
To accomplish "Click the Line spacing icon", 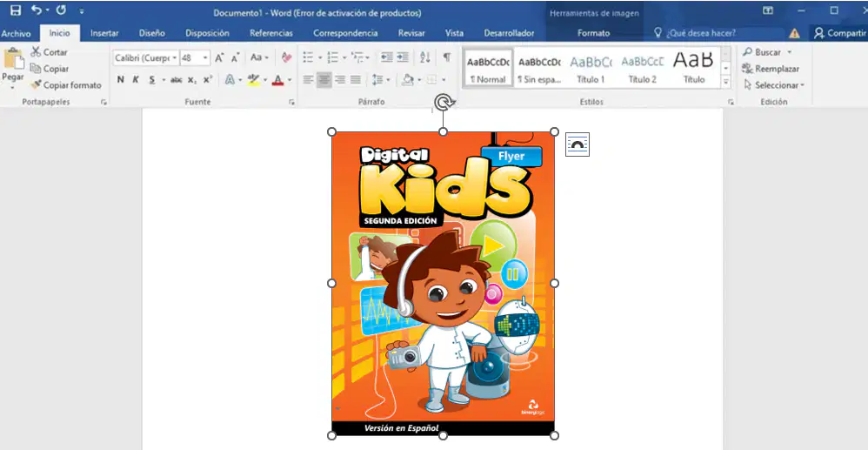I will pyautogui.click(x=377, y=80).
